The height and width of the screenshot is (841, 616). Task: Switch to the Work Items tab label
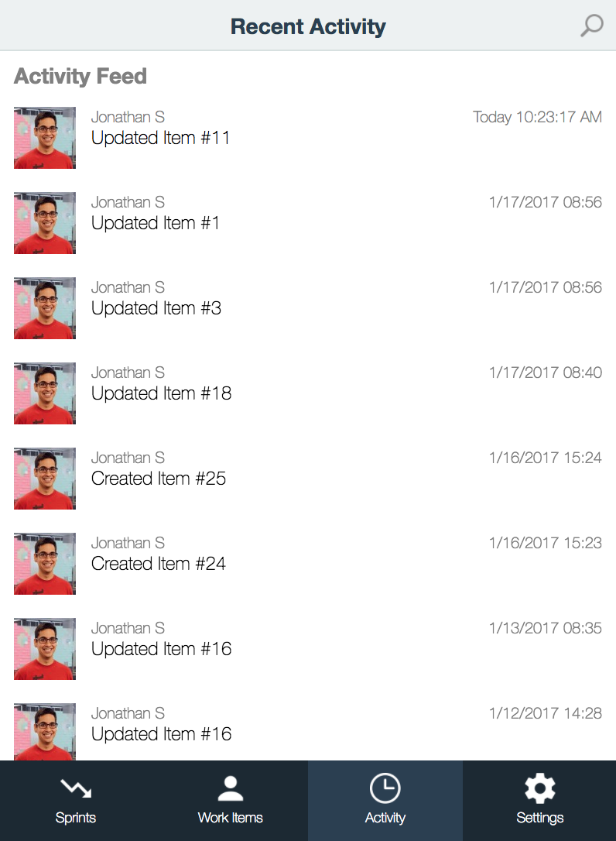[230, 818]
